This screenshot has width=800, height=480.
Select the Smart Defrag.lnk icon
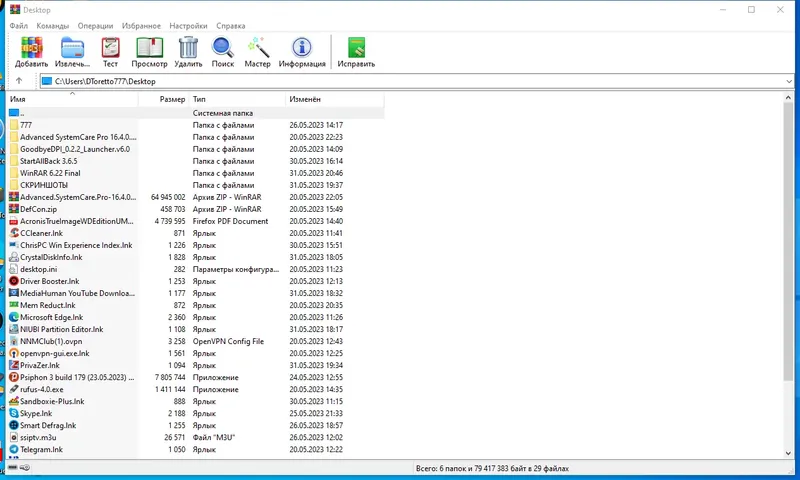(14, 425)
